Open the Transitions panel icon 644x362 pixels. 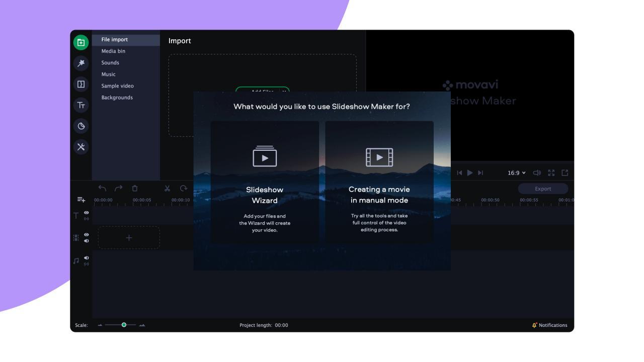click(x=82, y=84)
